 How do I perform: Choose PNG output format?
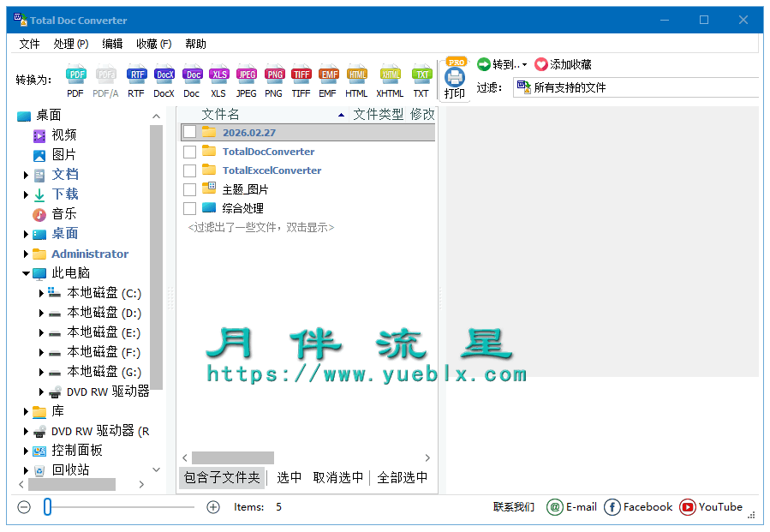[274, 81]
